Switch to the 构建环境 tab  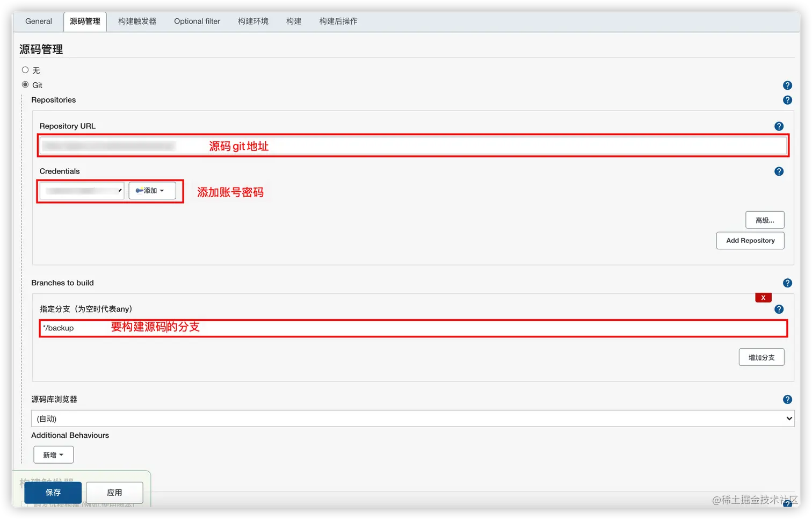pyautogui.click(x=253, y=21)
